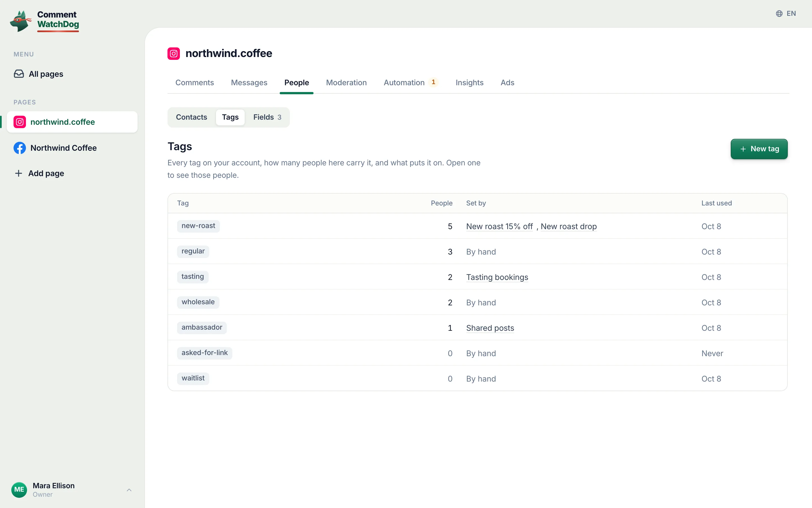Open the Insights tab
The image size is (812, 508).
click(x=469, y=83)
